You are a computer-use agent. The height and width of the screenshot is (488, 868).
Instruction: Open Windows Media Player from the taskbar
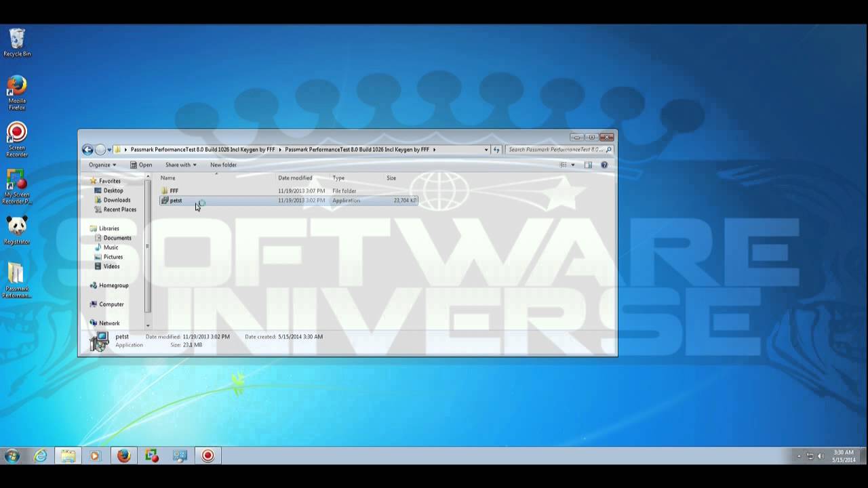95,456
